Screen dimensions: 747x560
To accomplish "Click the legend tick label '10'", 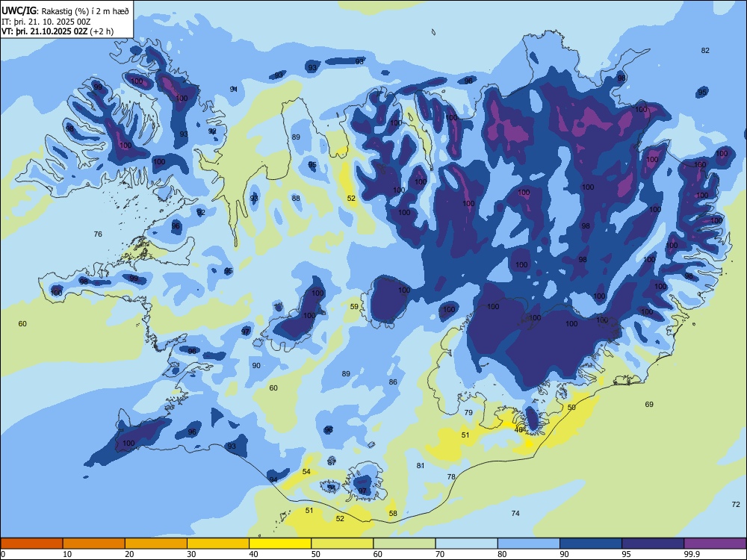I will pyautogui.click(x=67, y=554).
